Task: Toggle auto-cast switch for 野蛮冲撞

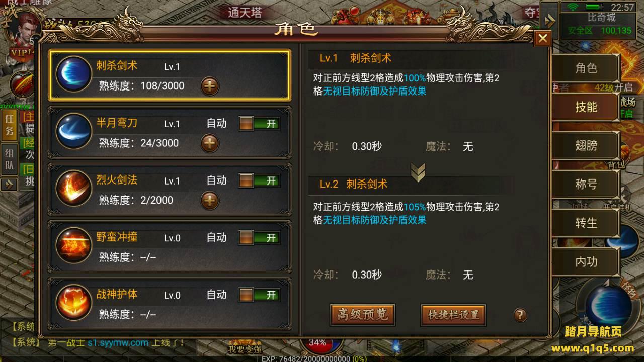Action: [x=259, y=237]
